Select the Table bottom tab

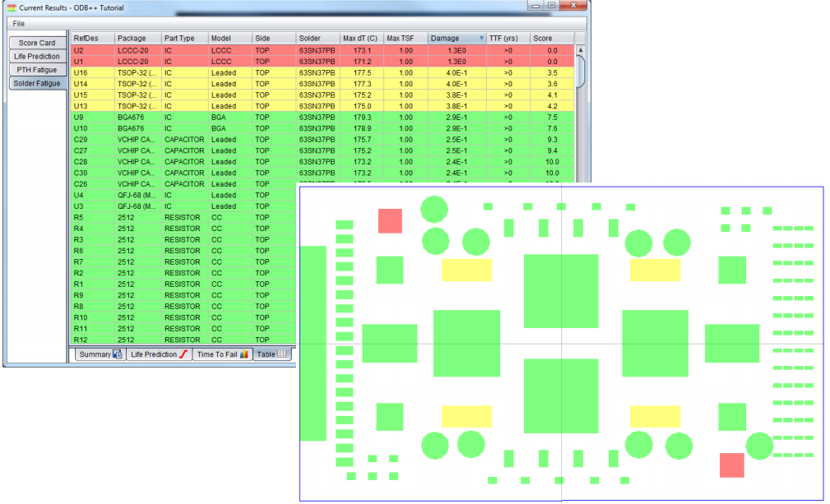[x=271, y=354]
